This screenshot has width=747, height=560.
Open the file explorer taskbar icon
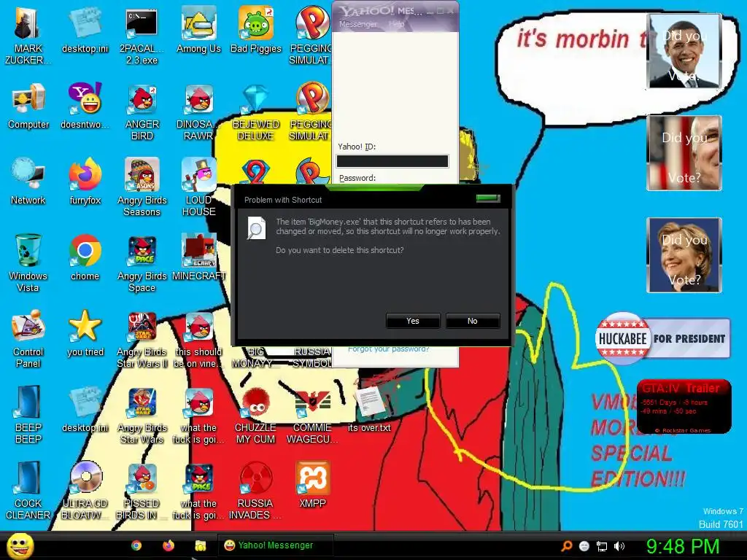(x=200, y=545)
